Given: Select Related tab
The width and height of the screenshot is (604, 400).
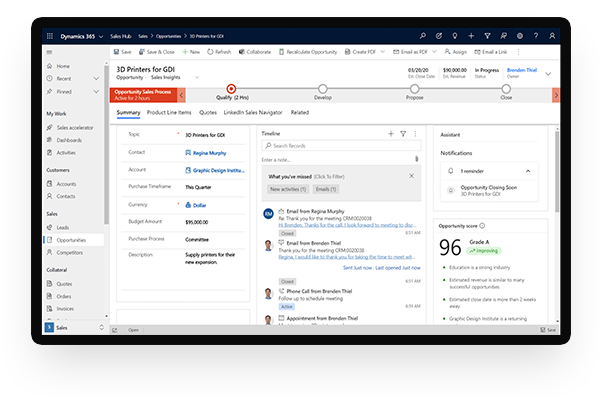Looking at the screenshot, I should 300,113.
